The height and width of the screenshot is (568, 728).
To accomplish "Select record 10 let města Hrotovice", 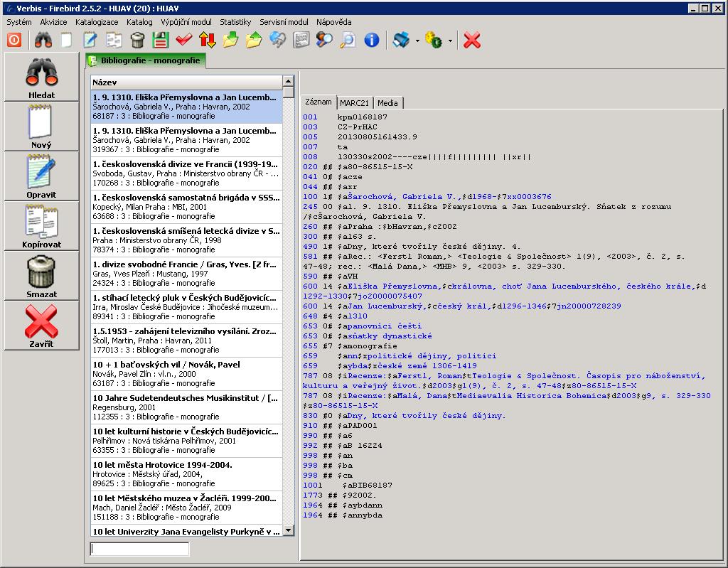I will coord(186,475).
